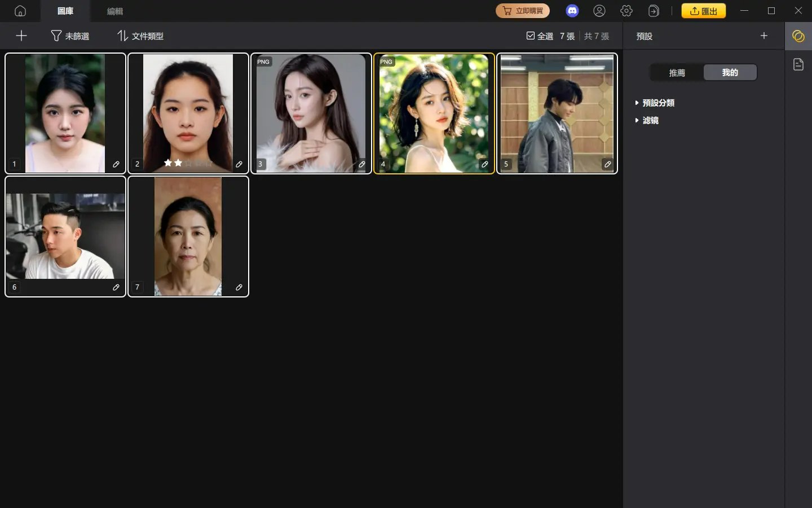Open the presets panel circle icon
Image resolution: width=812 pixels, height=508 pixels.
coord(798,36)
